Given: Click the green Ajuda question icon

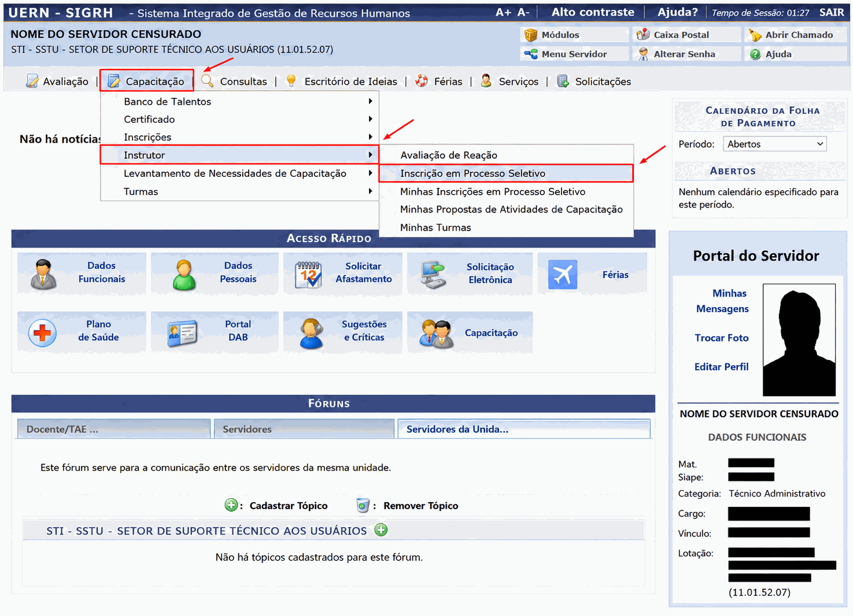Looking at the screenshot, I should [x=755, y=54].
